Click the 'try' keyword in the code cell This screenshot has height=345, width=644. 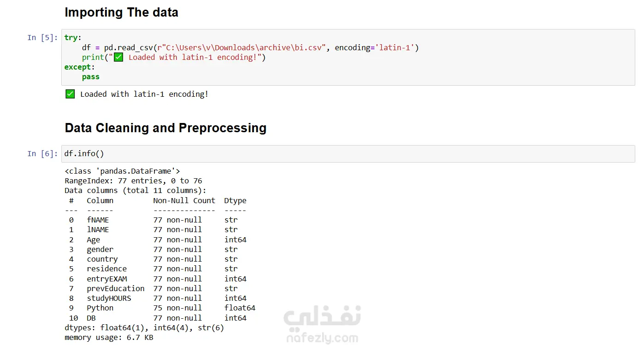(x=71, y=38)
